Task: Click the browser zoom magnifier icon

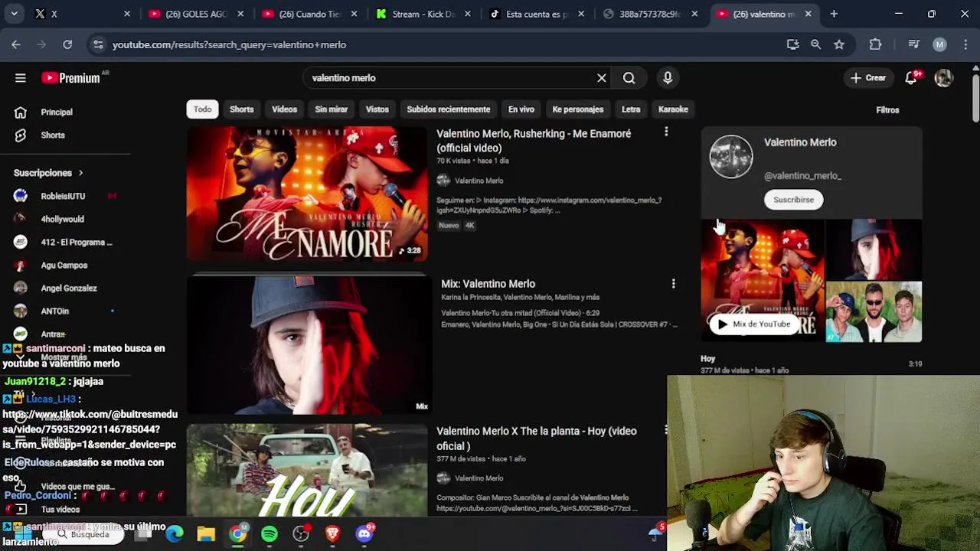Action: click(816, 44)
